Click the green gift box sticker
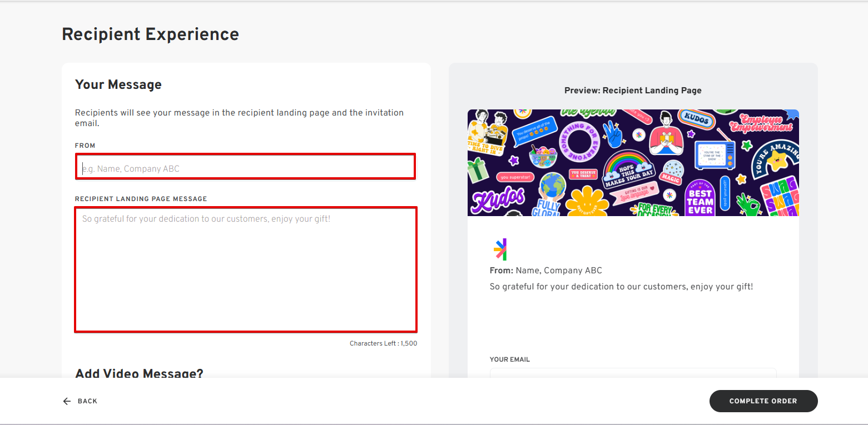This screenshot has width=868, height=425. point(478,170)
